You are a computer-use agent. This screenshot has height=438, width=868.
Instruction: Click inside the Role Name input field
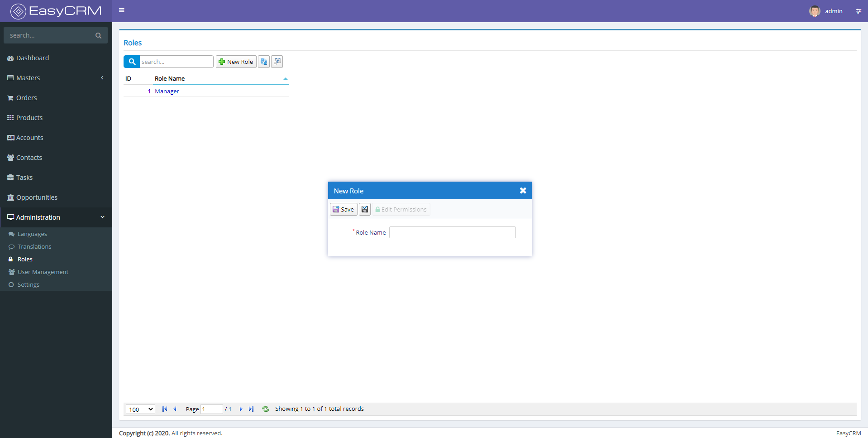tap(452, 232)
